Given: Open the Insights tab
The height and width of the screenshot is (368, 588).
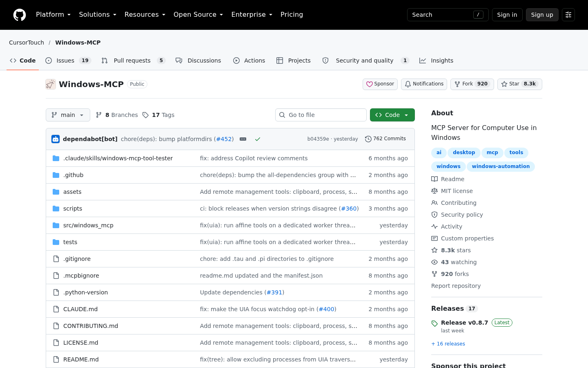Looking at the screenshot, I should pyautogui.click(x=437, y=61).
